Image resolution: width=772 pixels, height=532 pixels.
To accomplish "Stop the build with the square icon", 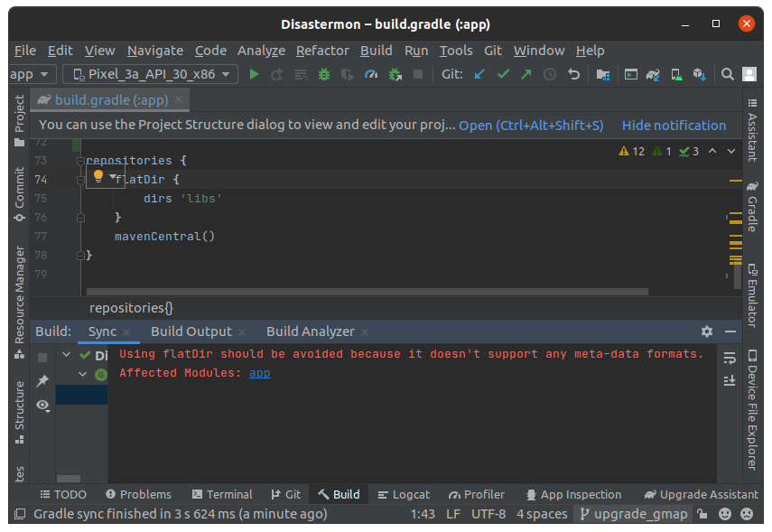I will [x=418, y=74].
